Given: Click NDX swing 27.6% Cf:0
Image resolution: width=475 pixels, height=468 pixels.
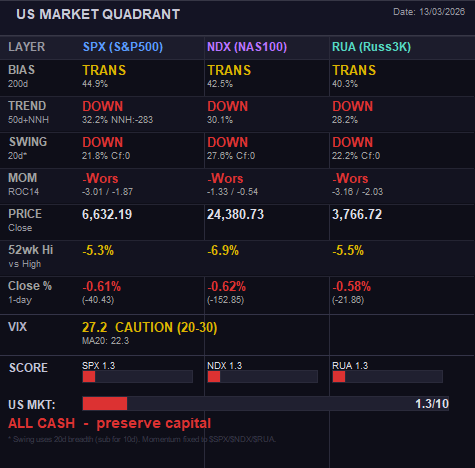Looking at the screenshot, I should (231, 156).
